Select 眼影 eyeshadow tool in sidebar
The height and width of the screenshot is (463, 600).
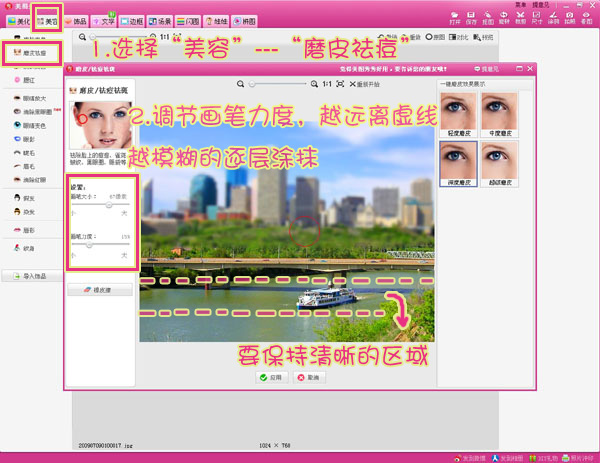tap(25, 139)
